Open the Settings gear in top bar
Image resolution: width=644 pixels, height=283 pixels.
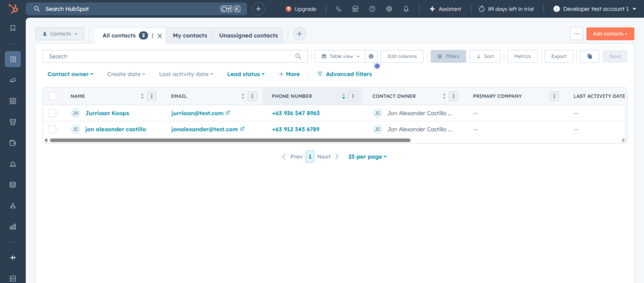click(389, 9)
